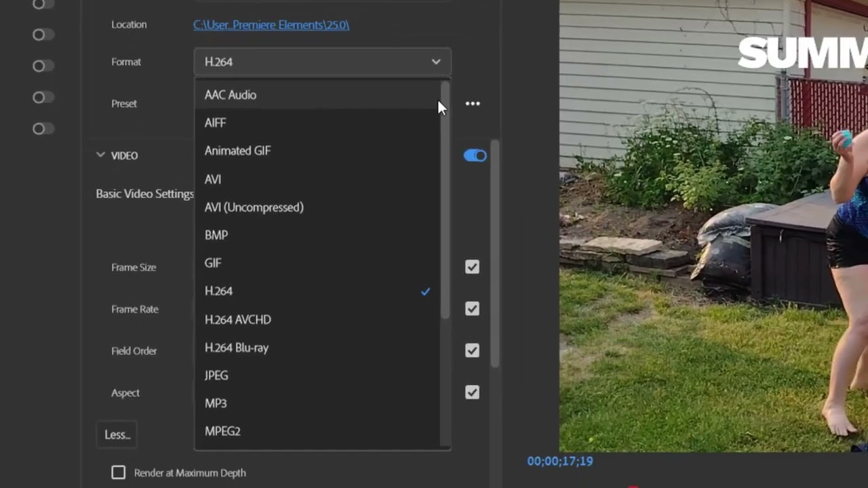
Task: Toggle the Aspect match-source checkbox
Action: [x=472, y=392]
